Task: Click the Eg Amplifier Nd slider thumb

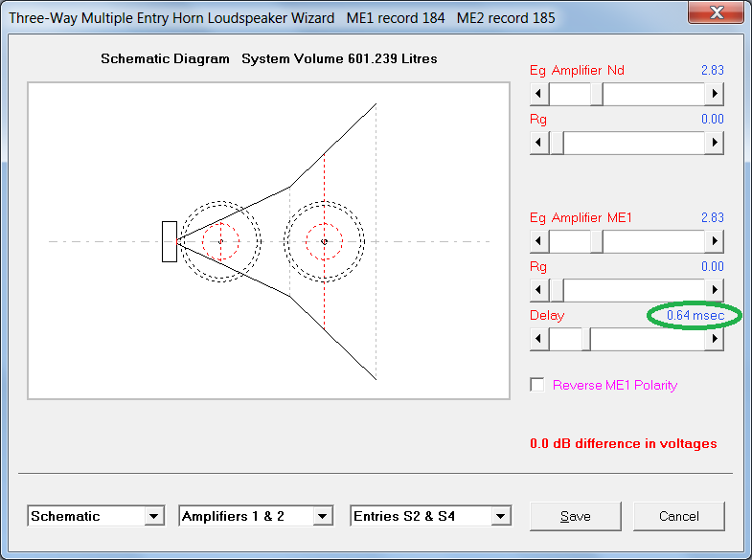Action: tap(597, 94)
